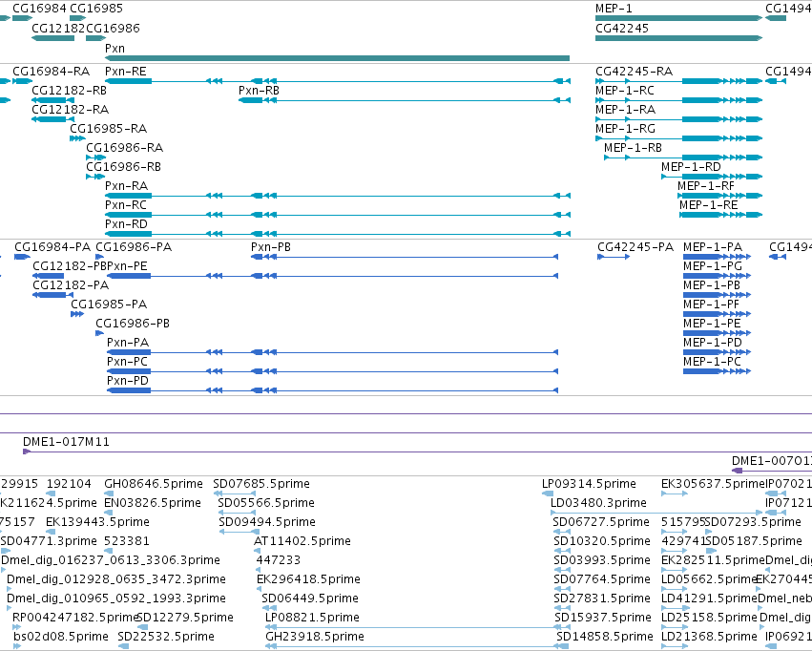Image resolution: width=812 pixels, height=651 pixels.
Task: Click the LP08821.5prime EST label
Action: [x=312, y=618]
